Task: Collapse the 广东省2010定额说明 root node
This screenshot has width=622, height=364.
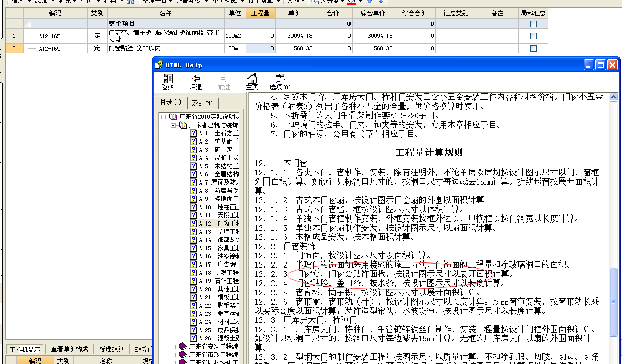Action: click(x=164, y=117)
